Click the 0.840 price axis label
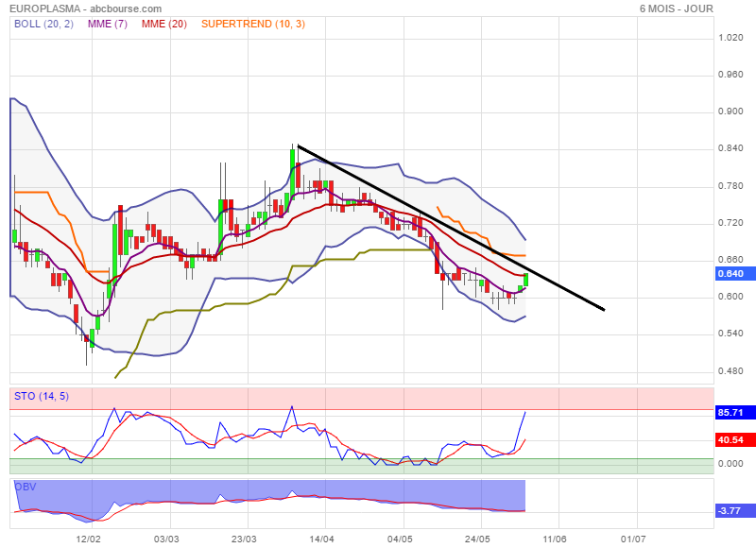The image size is (756, 548). (x=730, y=148)
